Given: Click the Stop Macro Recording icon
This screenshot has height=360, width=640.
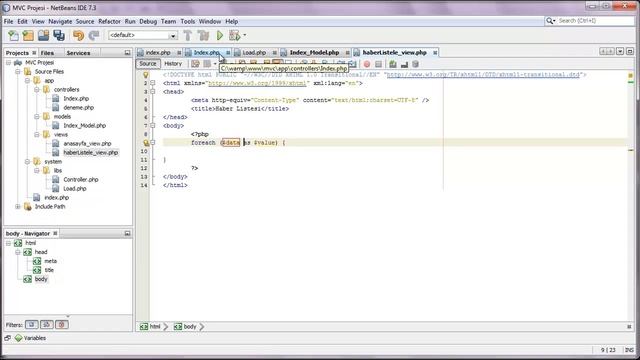Looking at the screenshot, I should (x=378, y=64).
